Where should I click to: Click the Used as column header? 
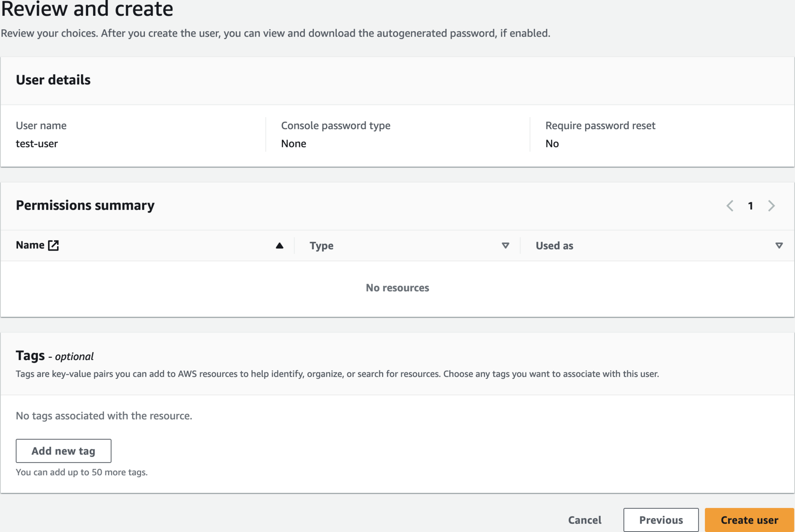pos(554,246)
